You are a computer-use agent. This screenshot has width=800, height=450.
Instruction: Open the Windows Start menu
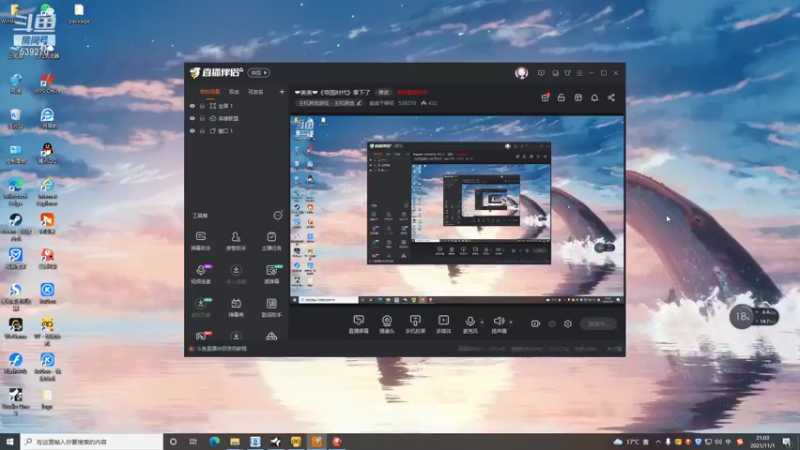pyautogui.click(x=10, y=441)
